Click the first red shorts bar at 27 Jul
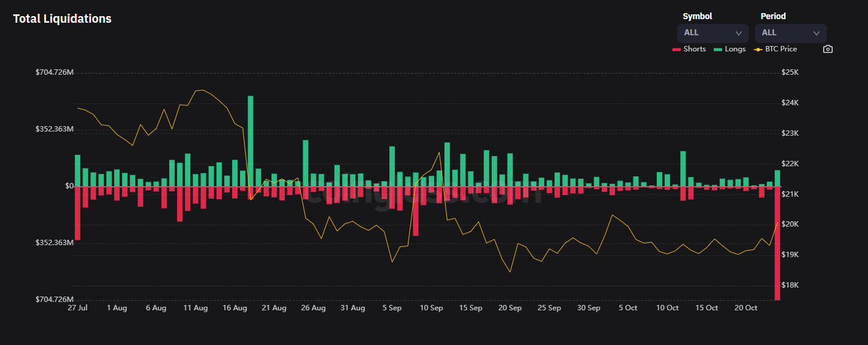This screenshot has height=345, width=868. 77,213
